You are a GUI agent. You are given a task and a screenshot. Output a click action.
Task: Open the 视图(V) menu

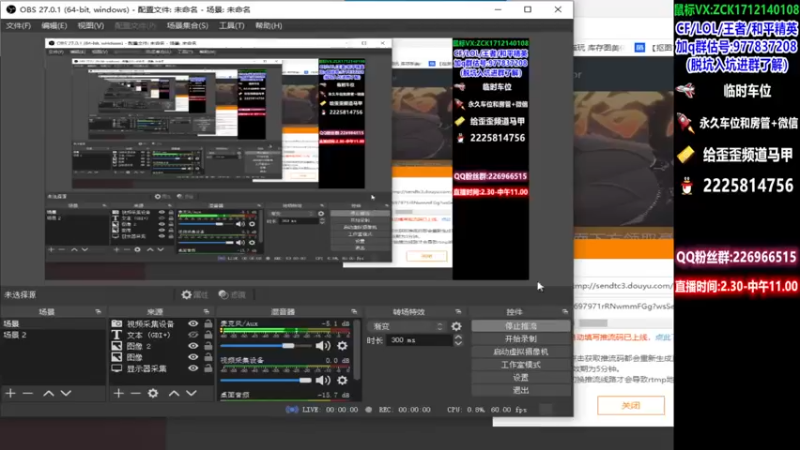pos(91,26)
